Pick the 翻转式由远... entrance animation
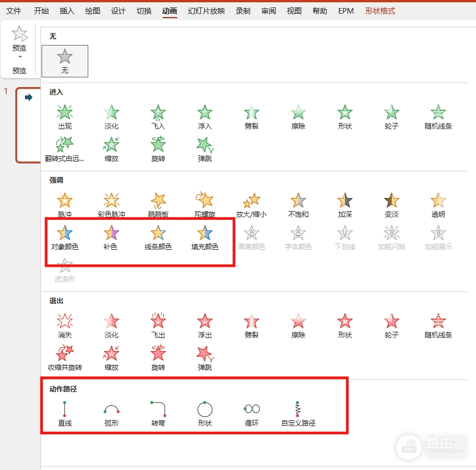 [65, 149]
